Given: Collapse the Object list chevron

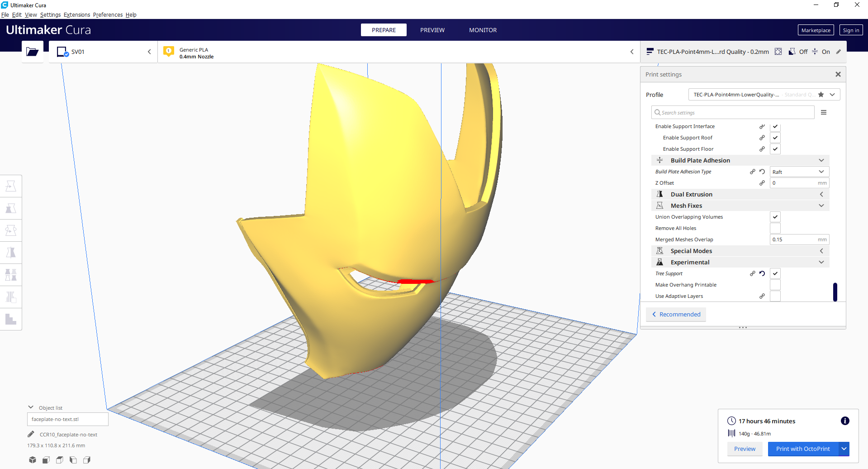Looking at the screenshot, I should click(31, 407).
